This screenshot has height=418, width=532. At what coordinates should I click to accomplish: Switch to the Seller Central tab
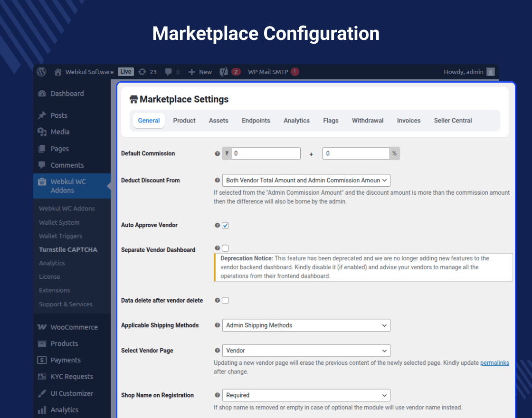453,121
